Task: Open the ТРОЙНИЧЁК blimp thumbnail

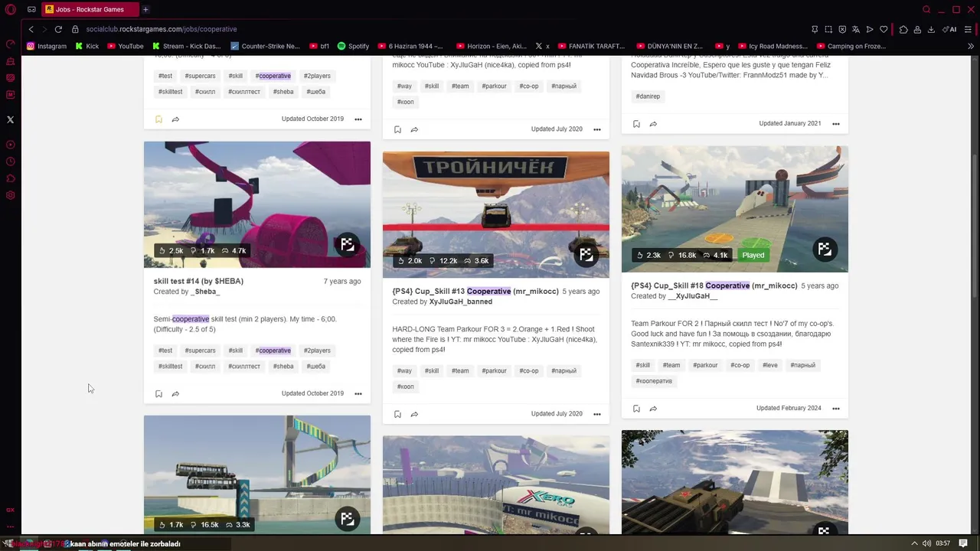Action: 496,214
